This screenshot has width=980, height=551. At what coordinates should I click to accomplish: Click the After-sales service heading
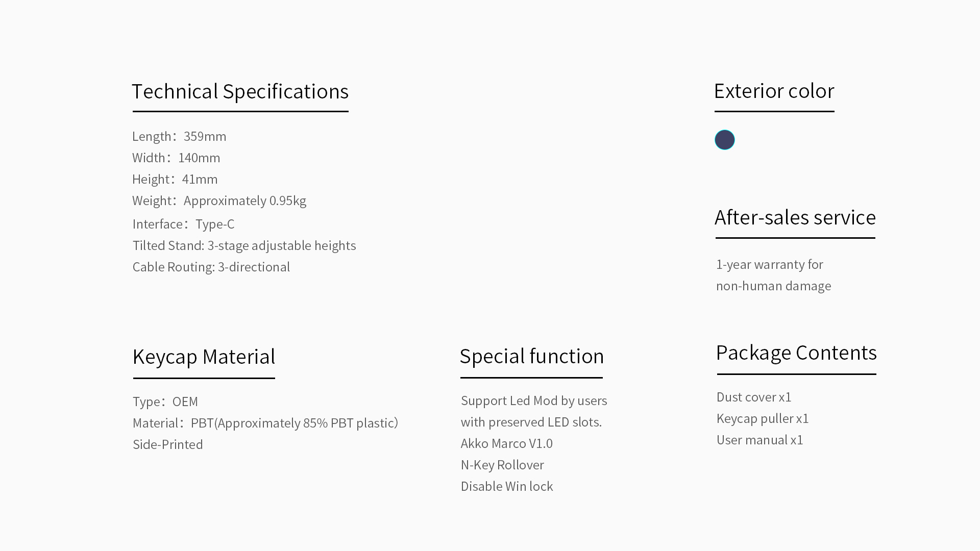pyautogui.click(x=795, y=218)
